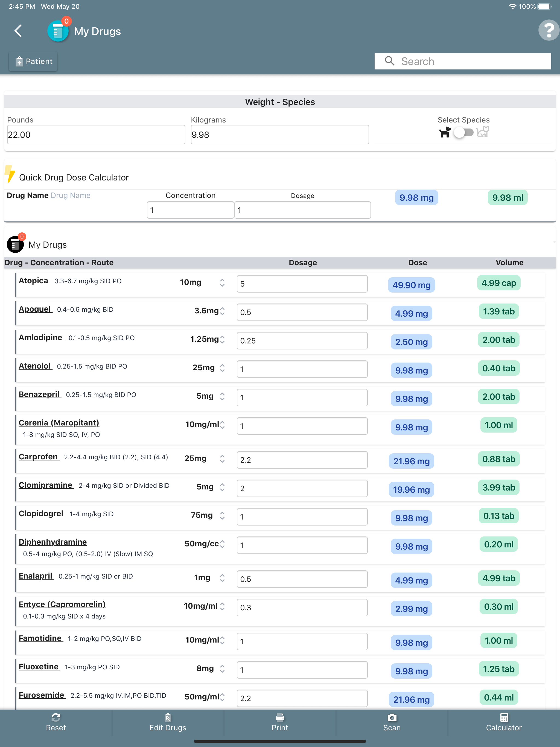Open the Edit Drugs tab
Image resolution: width=560 pixels, height=747 pixels.
[x=168, y=723]
